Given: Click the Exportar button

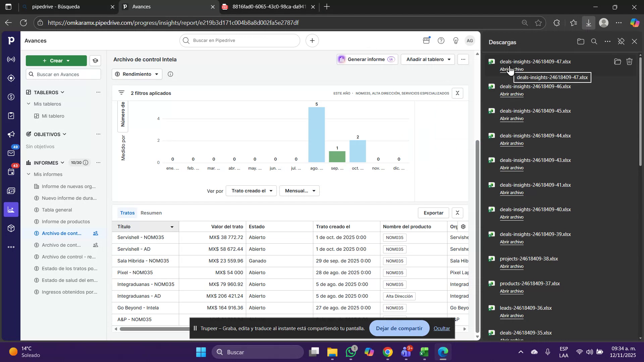Looking at the screenshot, I should click(x=433, y=213).
